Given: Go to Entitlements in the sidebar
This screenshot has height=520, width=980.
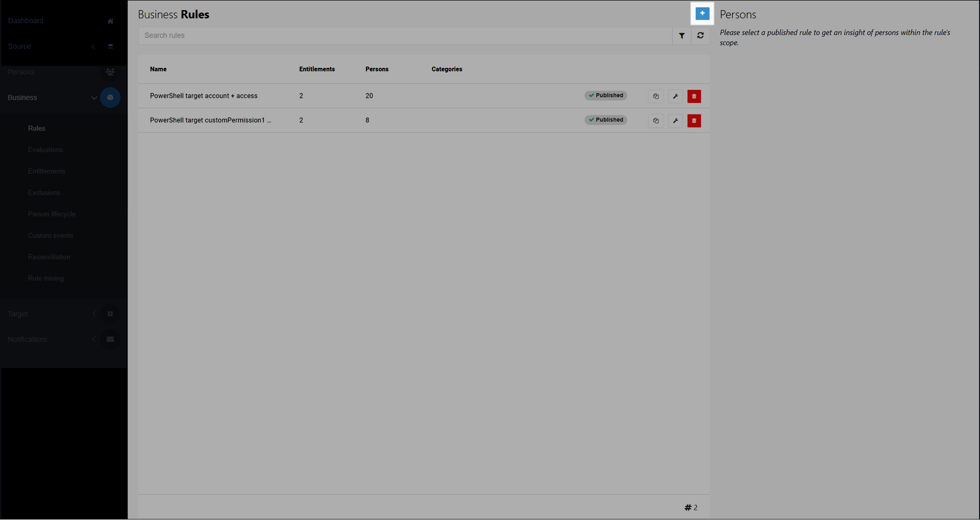Looking at the screenshot, I should [x=46, y=171].
